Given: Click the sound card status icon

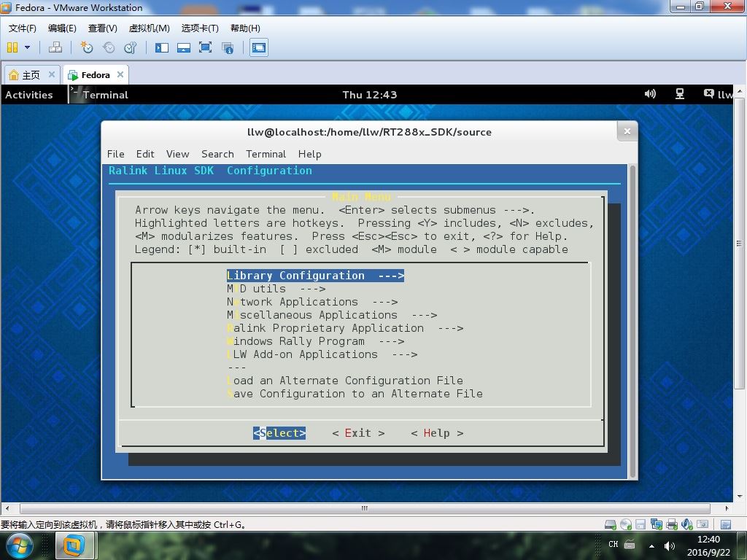Looking at the screenshot, I should pos(687,525).
